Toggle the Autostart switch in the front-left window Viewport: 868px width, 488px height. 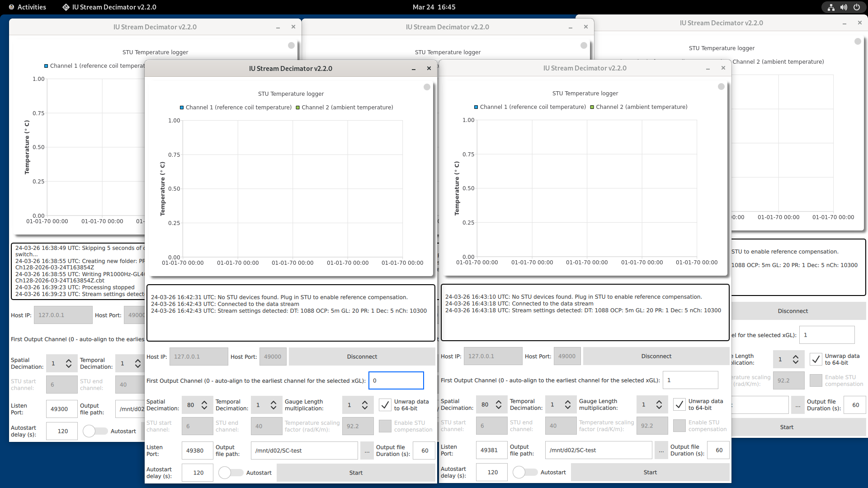231,473
